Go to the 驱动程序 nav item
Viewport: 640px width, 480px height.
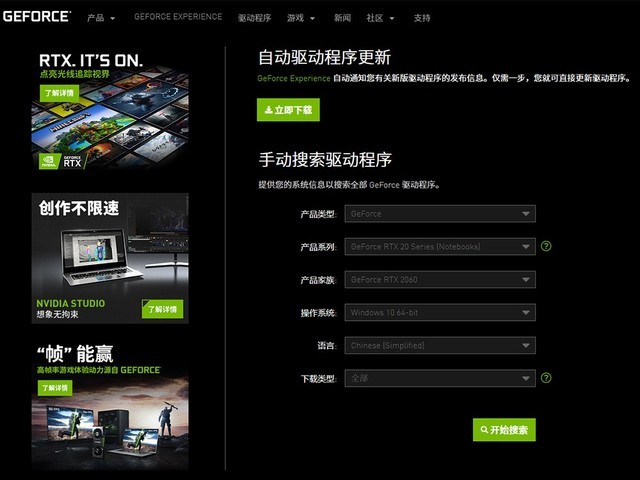click(254, 18)
